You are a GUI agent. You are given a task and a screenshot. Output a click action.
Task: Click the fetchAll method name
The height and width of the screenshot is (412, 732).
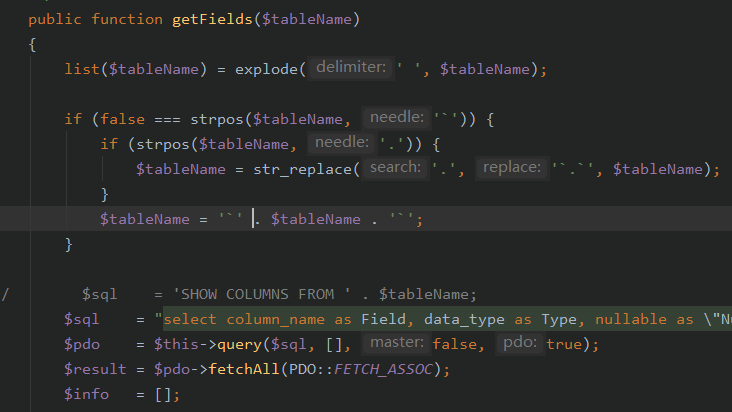pyautogui.click(x=243, y=369)
